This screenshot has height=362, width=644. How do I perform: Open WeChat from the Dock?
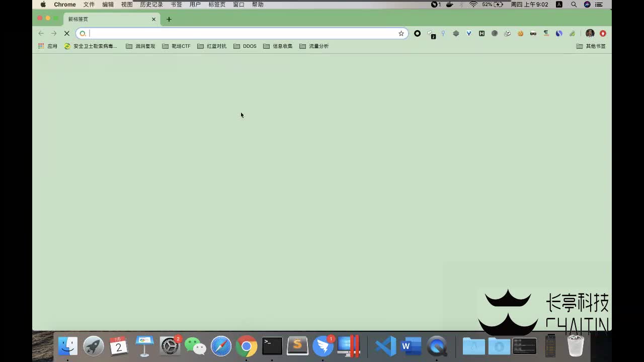point(195,346)
